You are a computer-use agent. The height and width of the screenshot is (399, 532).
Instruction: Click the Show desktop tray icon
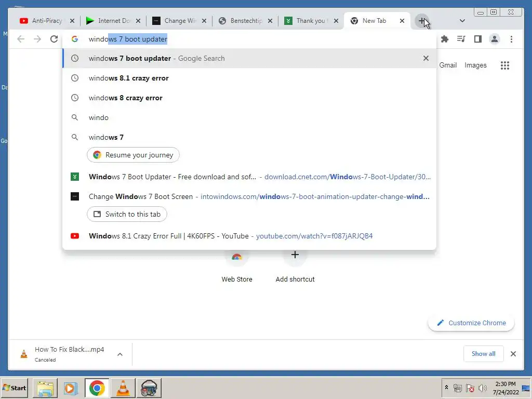click(526, 388)
